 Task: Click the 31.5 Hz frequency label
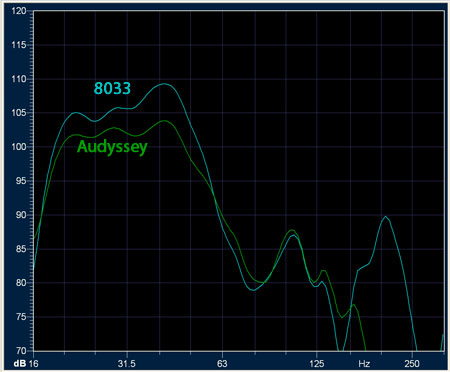point(127,364)
